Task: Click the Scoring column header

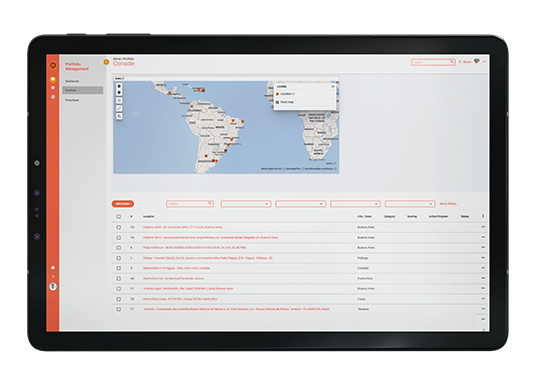Action: click(x=412, y=216)
